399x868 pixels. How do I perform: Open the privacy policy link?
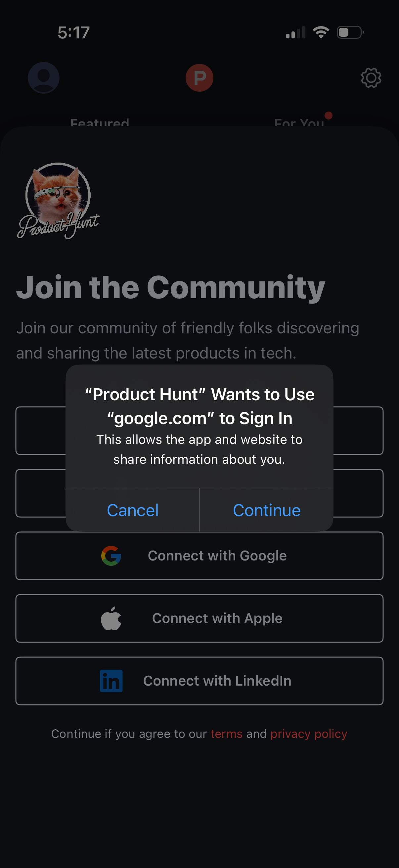point(308,734)
